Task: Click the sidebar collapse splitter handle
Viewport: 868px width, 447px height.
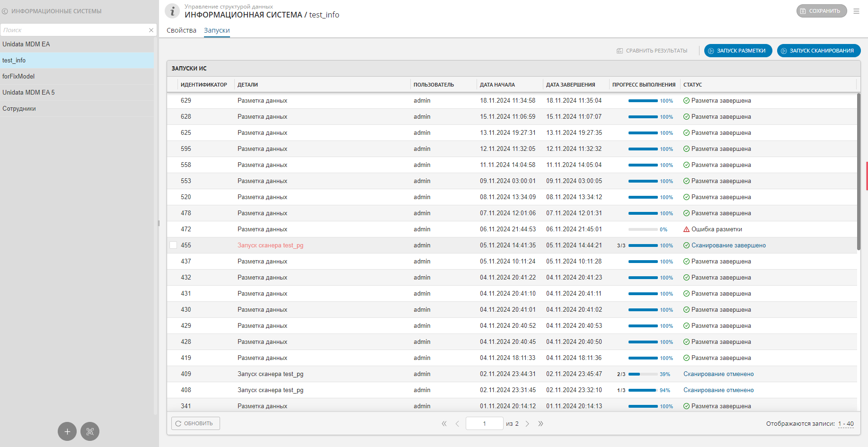Action: point(159,223)
